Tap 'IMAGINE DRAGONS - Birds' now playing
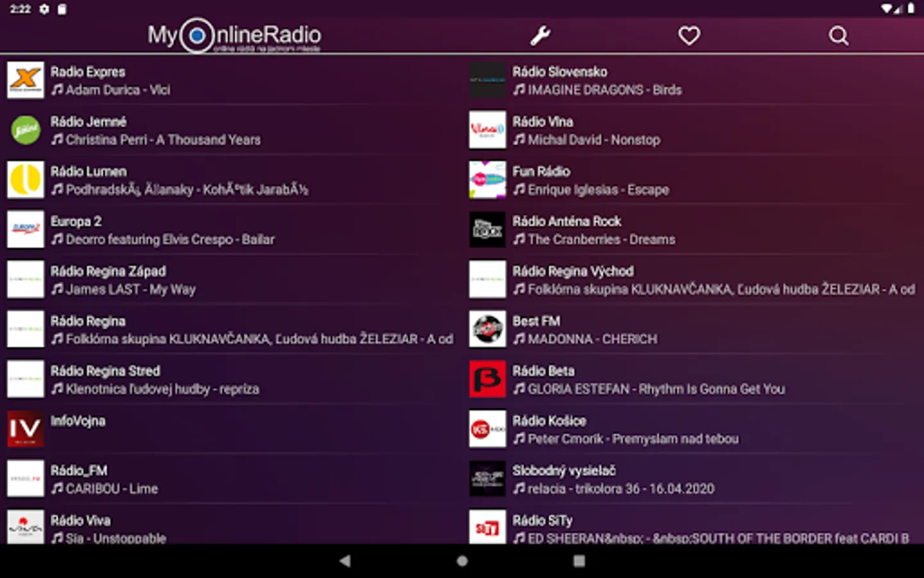The image size is (924, 578). point(604,90)
